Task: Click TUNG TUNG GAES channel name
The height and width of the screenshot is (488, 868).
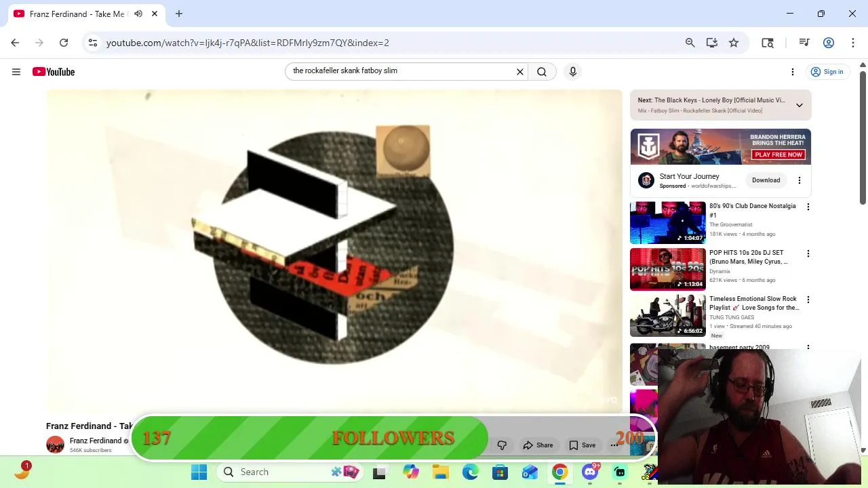Action: [x=732, y=317]
